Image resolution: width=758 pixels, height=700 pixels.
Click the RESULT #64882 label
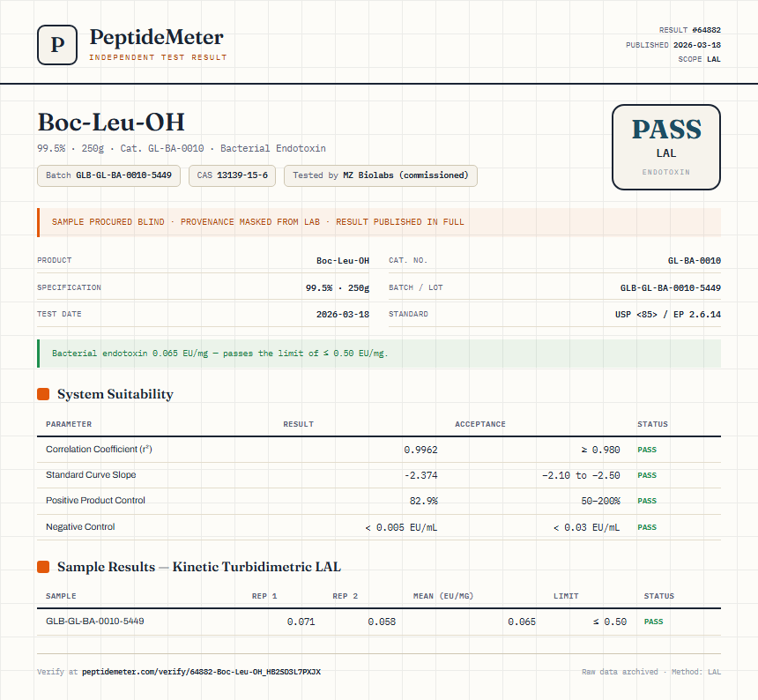pos(690,30)
